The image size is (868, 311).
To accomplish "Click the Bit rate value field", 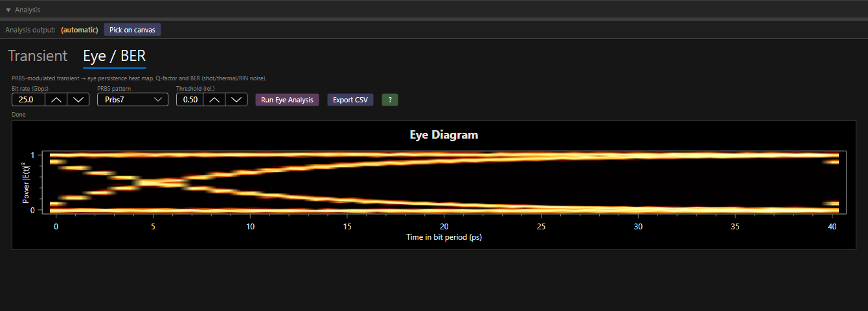I will tap(28, 100).
